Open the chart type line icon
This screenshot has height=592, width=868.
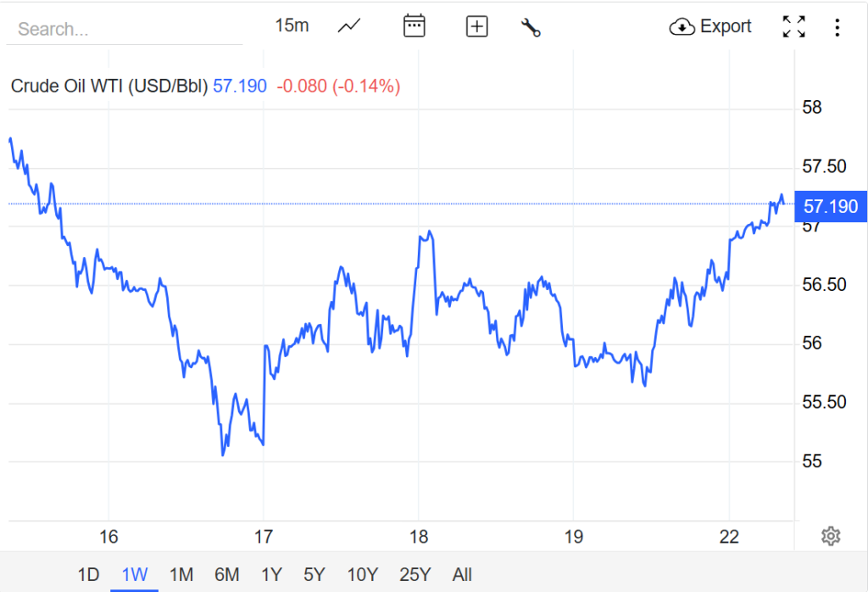coord(349,26)
